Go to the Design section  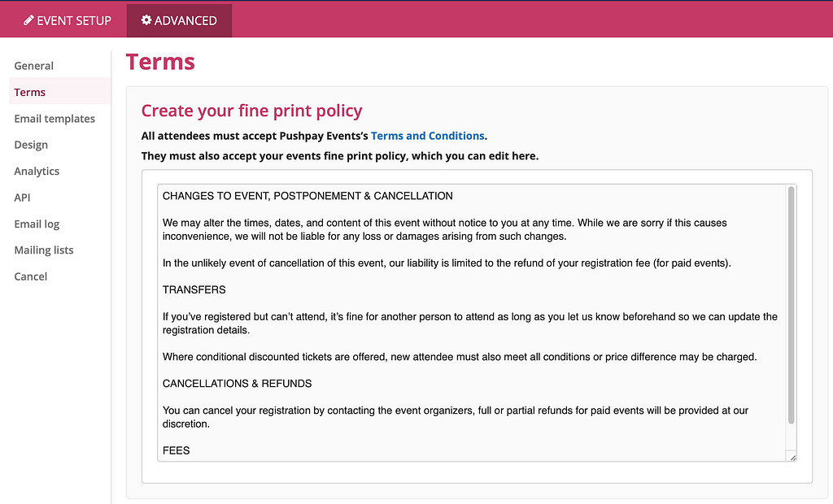click(x=31, y=145)
